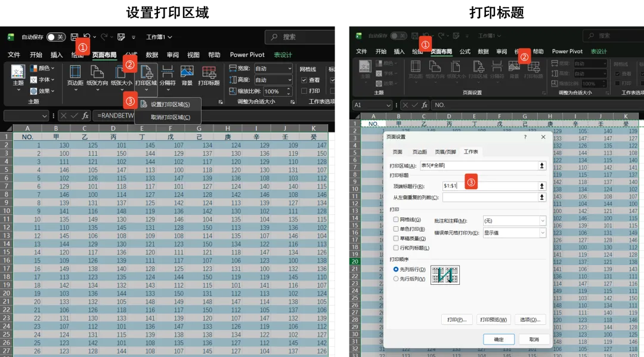Viewport: 644px width, 357px height.
Task: Click 打印区域(A) input field in dialog
Action: [x=479, y=165]
